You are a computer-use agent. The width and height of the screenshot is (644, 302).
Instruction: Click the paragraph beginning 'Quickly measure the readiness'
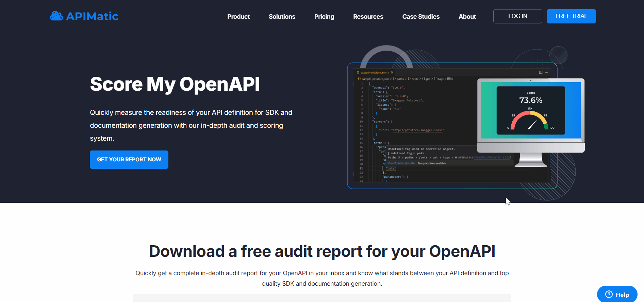(191, 125)
